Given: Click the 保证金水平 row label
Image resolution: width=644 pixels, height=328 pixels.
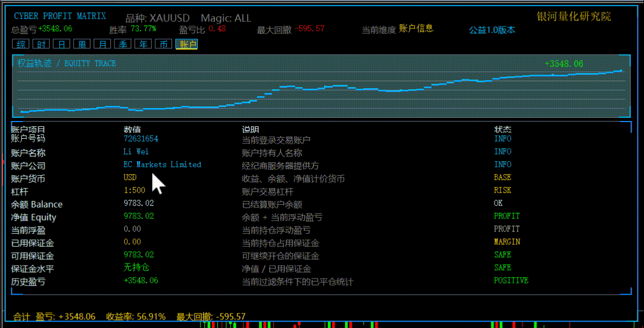Looking at the screenshot, I should tap(32, 269).
